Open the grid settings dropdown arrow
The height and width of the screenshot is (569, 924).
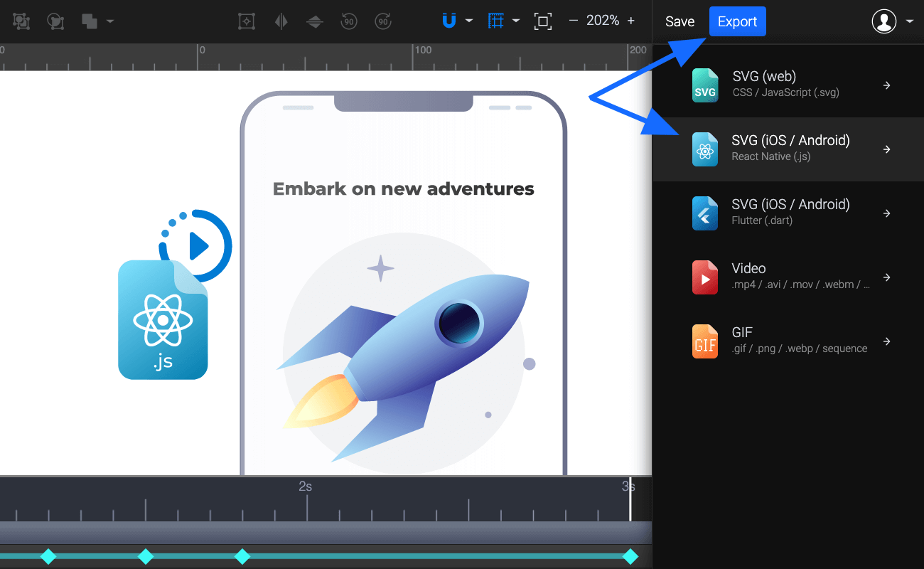point(516,21)
